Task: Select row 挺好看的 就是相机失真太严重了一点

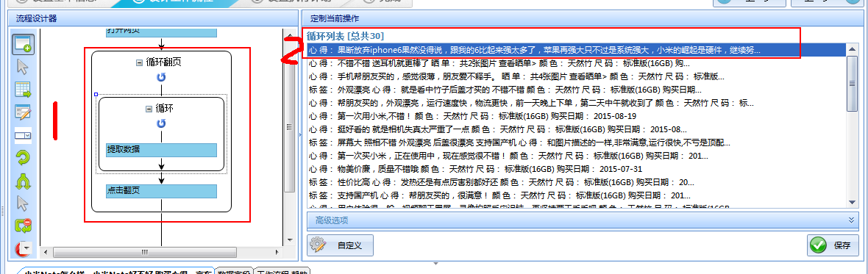Action: coord(576,129)
